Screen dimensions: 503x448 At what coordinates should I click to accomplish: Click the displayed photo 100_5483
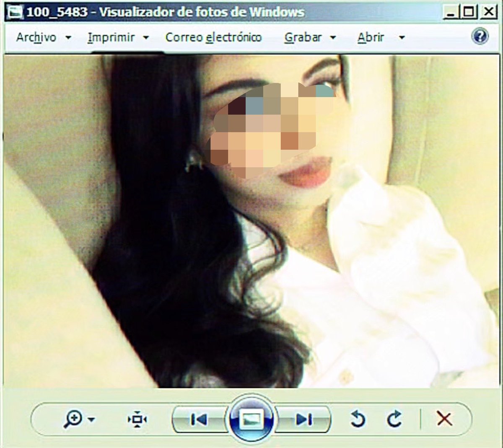251,221
